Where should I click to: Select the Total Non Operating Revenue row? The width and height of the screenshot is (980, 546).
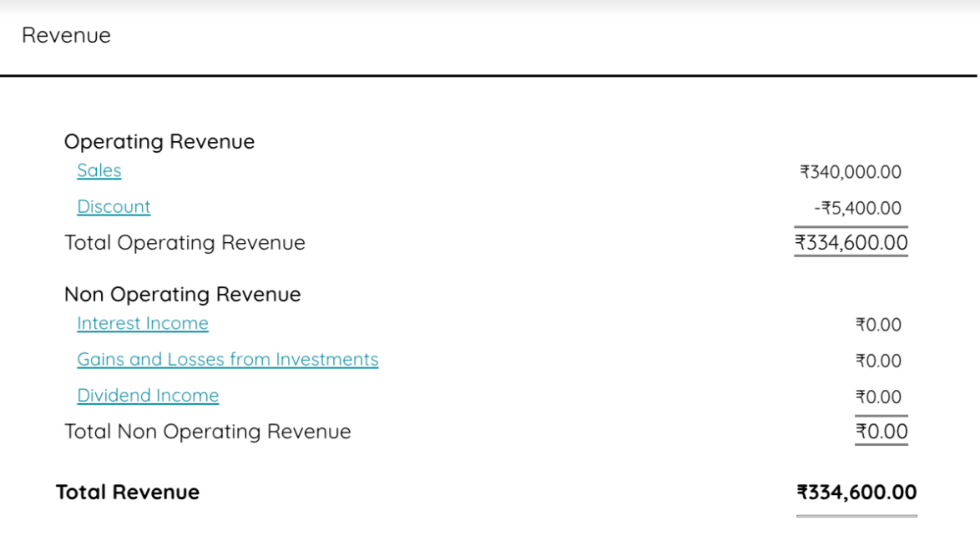point(207,431)
